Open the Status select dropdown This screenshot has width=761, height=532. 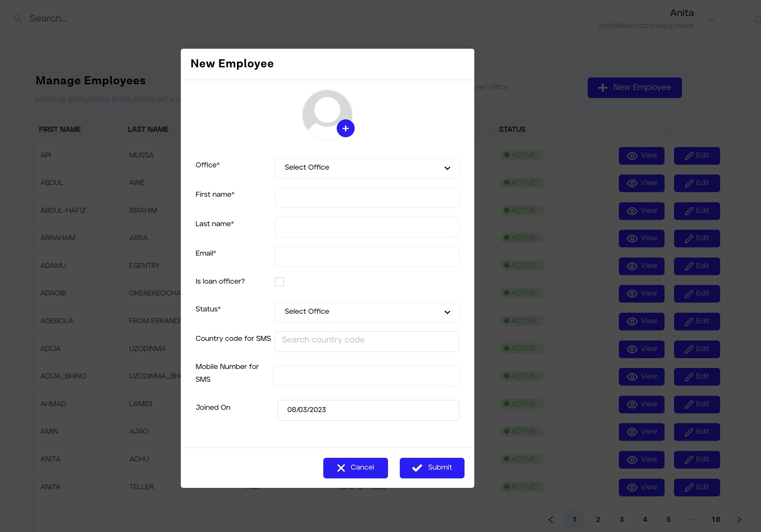click(366, 312)
